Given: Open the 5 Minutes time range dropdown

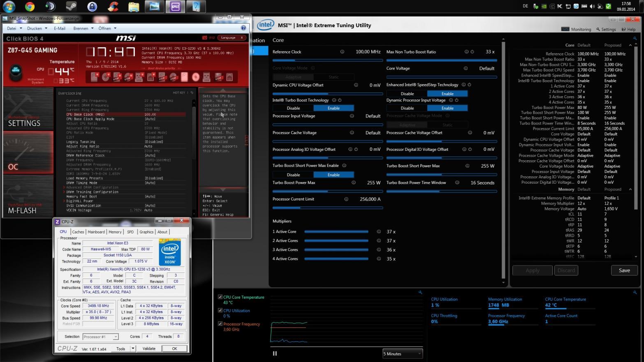Looking at the screenshot, I should coord(403,353).
